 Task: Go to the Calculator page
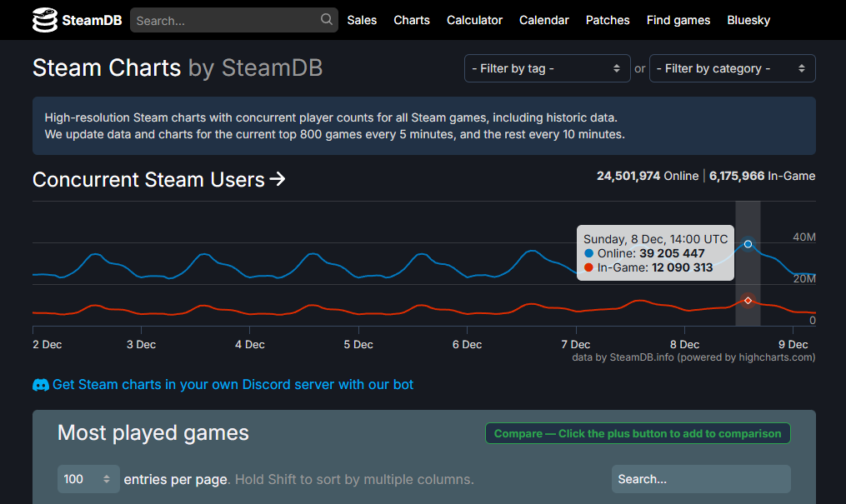pos(474,20)
